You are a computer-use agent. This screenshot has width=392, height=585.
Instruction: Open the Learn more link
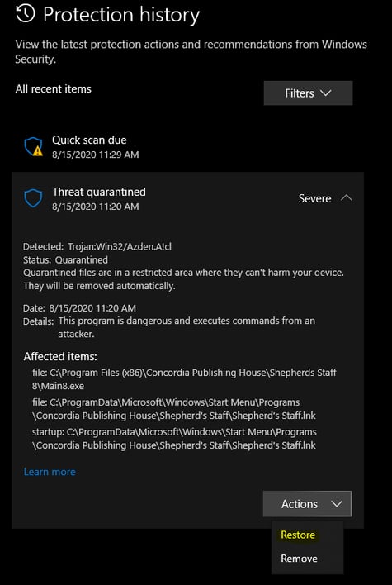coord(50,472)
